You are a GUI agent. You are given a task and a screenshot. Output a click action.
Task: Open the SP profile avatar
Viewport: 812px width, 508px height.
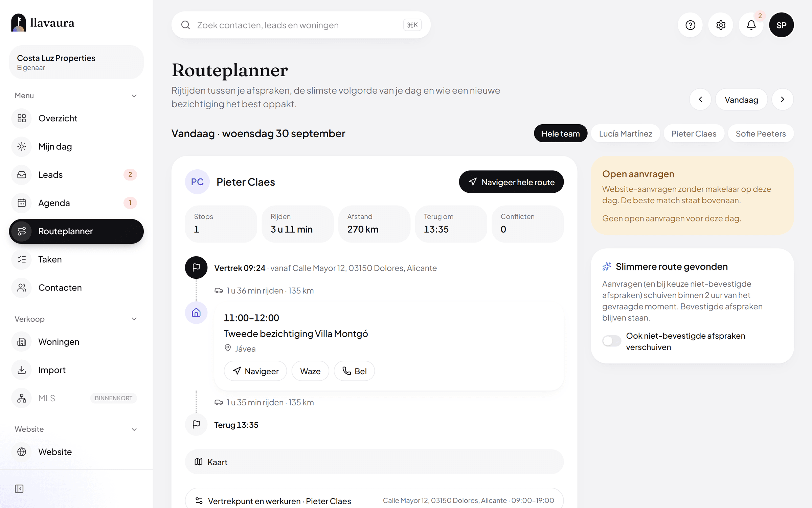coord(782,25)
